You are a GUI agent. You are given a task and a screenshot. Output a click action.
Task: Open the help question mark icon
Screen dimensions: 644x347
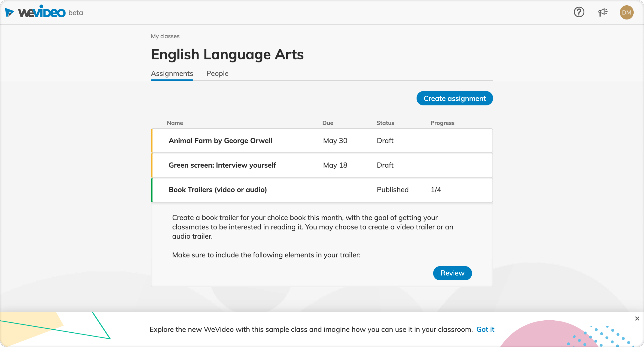[x=579, y=12]
